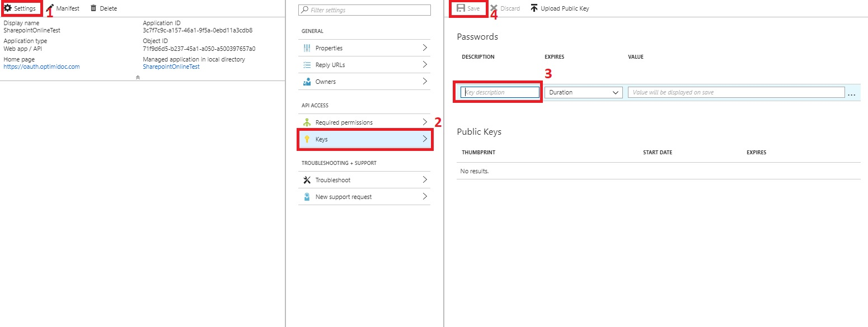Click the Discard X icon
Screen dimensions: 868x327
pyautogui.click(x=494, y=8)
